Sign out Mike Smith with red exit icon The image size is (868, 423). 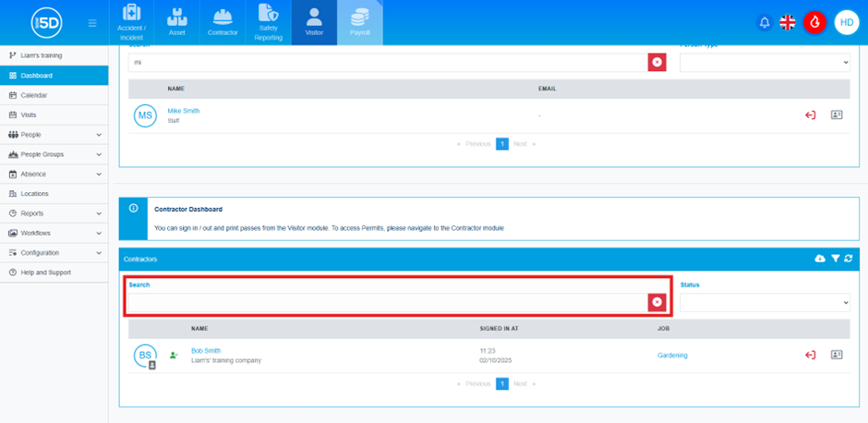point(810,115)
